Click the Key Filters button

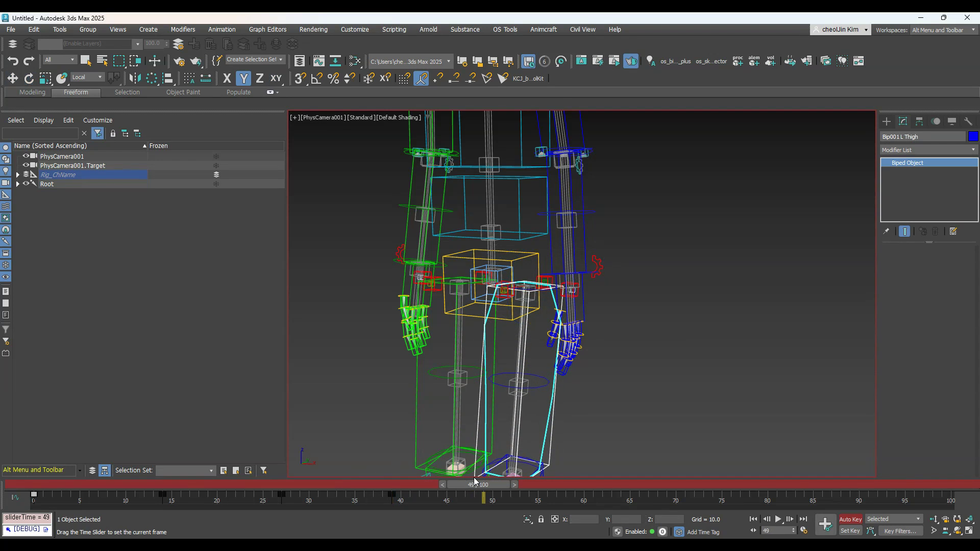point(900,531)
